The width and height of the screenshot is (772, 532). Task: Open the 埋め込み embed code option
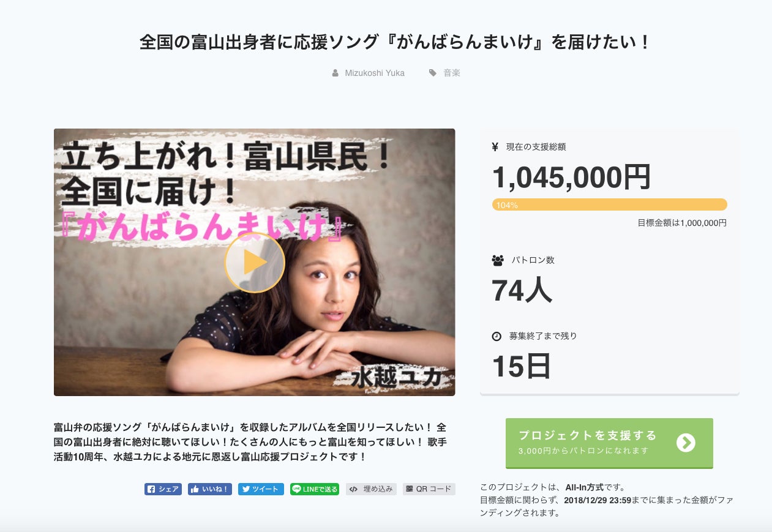click(x=371, y=489)
